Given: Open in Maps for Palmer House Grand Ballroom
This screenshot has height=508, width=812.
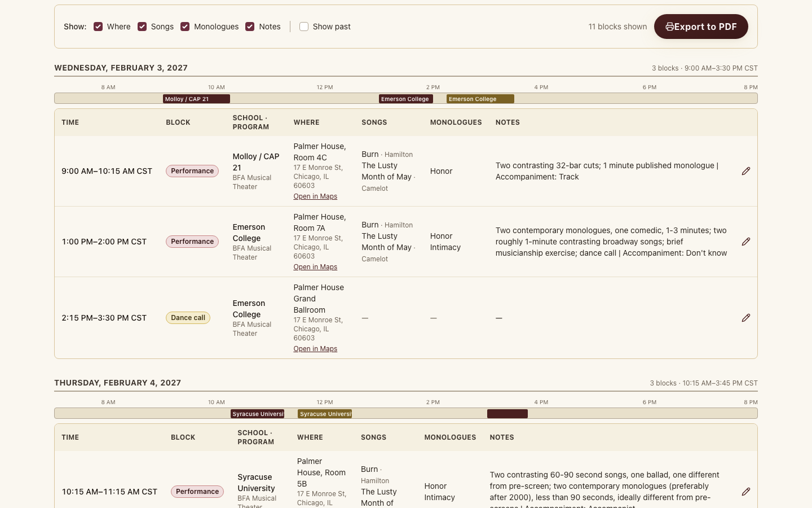Looking at the screenshot, I should tap(315, 349).
